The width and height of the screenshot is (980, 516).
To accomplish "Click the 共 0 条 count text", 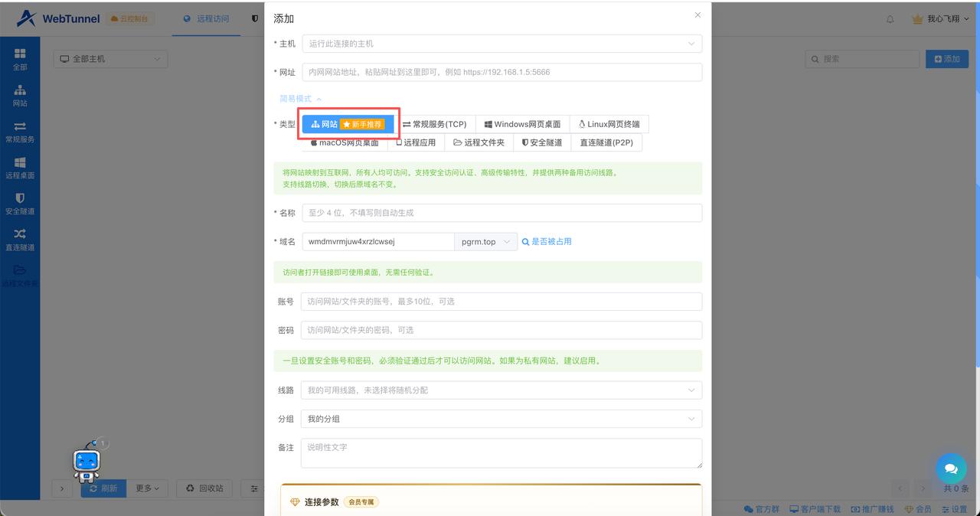I will point(955,488).
